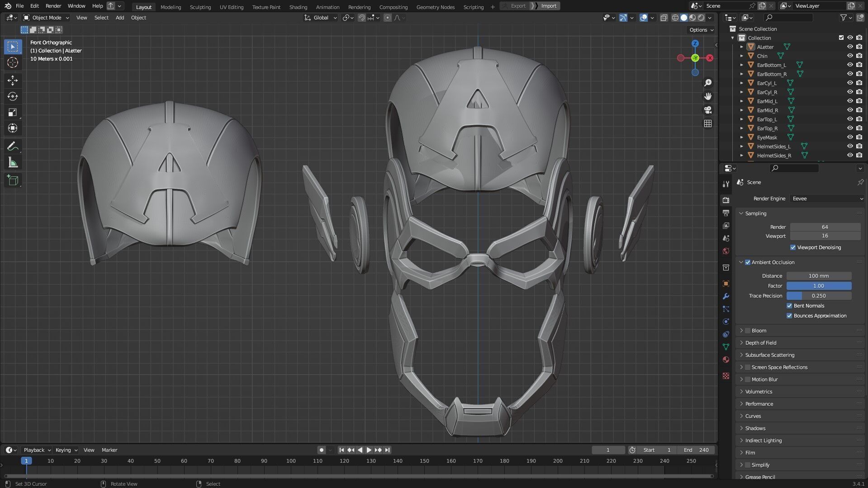
Task: Select the Scale tool
Action: click(13, 112)
